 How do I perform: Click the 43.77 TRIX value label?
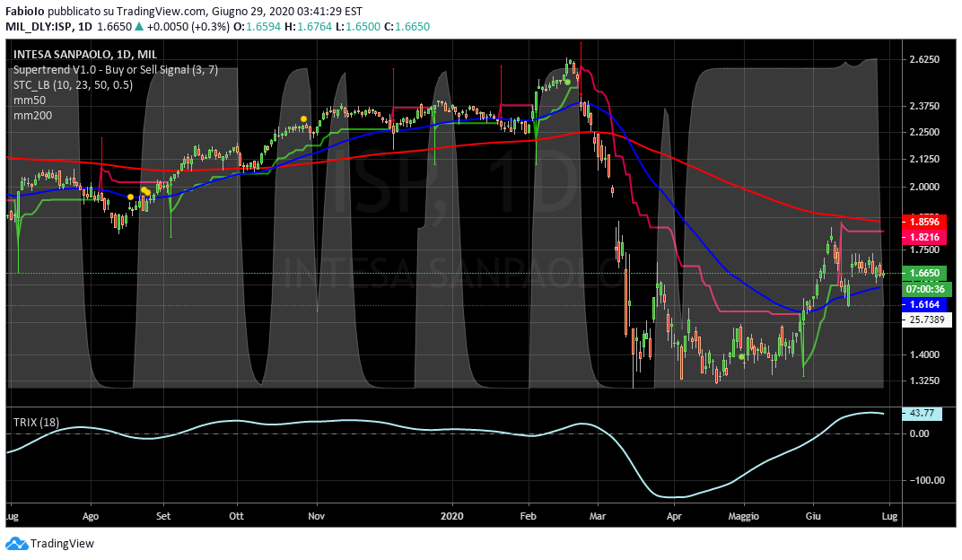(x=922, y=414)
